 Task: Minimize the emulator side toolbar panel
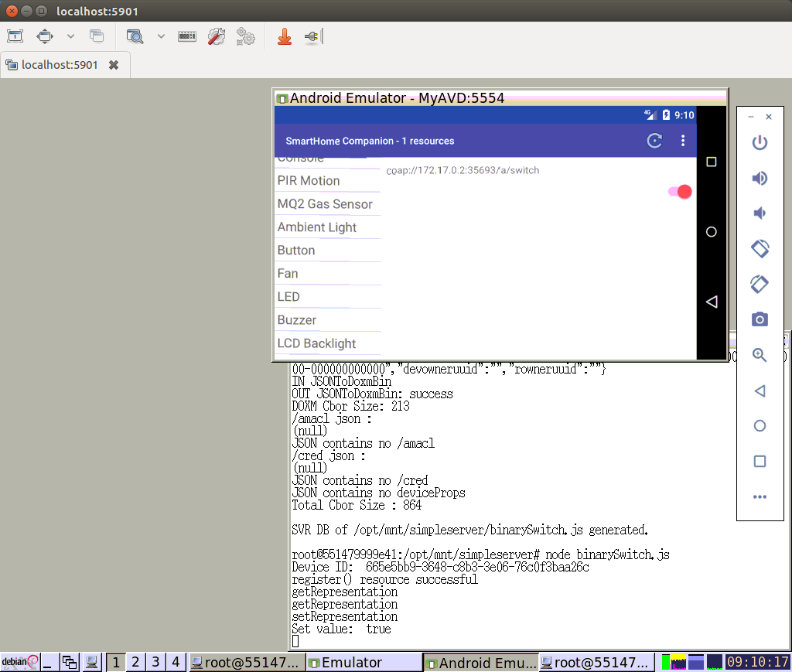pyautogui.click(x=751, y=117)
